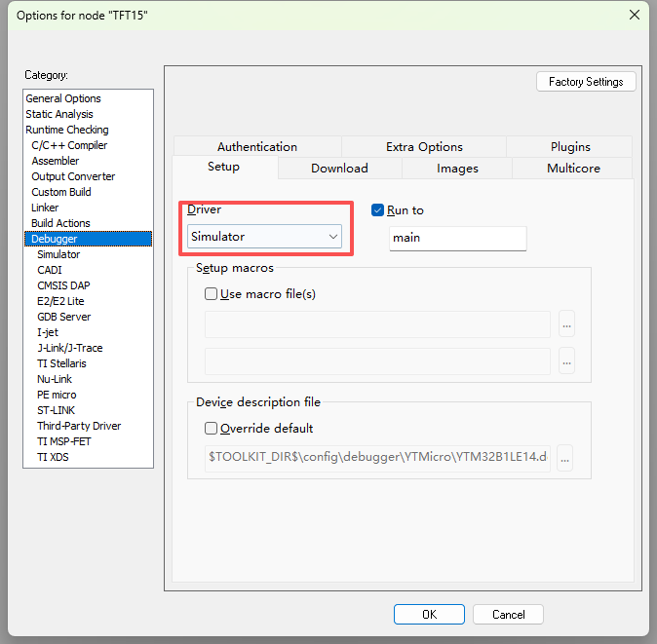Enable Use macro file(s) option
657x644 pixels.
(211, 293)
